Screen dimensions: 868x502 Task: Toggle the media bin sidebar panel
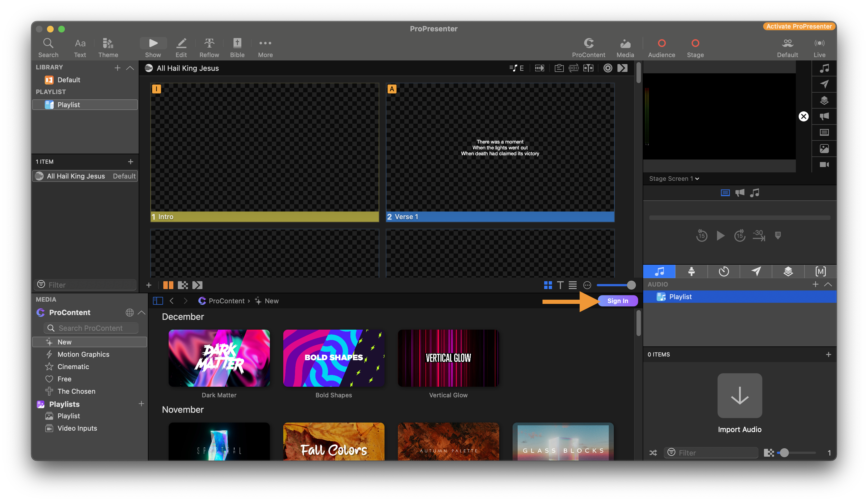point(158,301)
